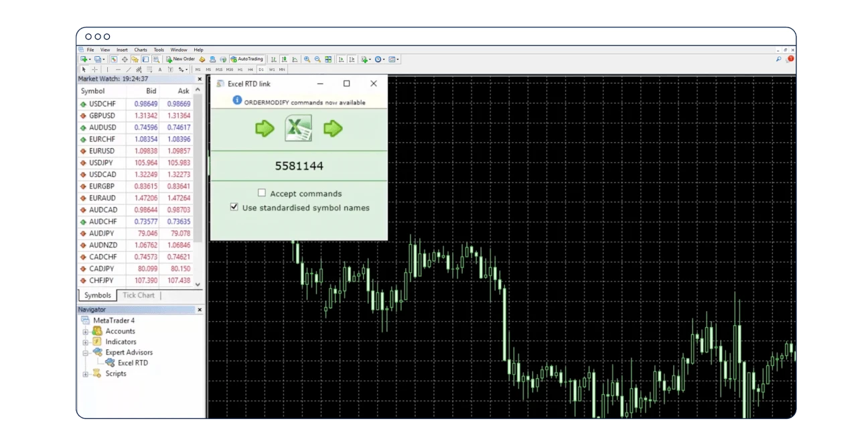Open the Charts menu
Image resolution: width=868 pixels, height=435 pixels.
click(139, 50)
